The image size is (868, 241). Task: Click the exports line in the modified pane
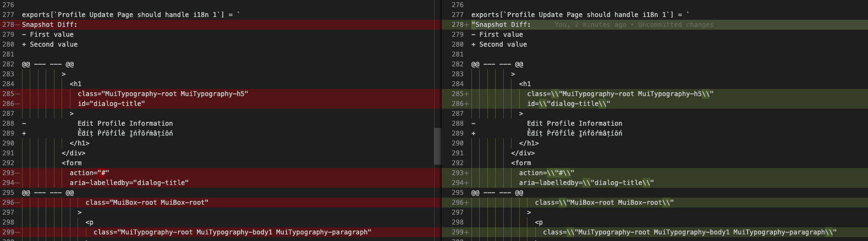click(x=580, y=15)
